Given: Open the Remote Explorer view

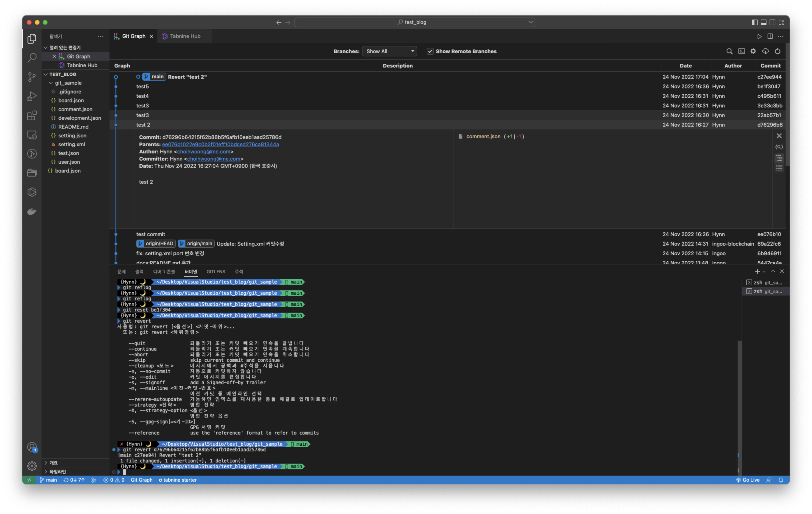Looking at the screenshot, I should [x=32, y=135].
